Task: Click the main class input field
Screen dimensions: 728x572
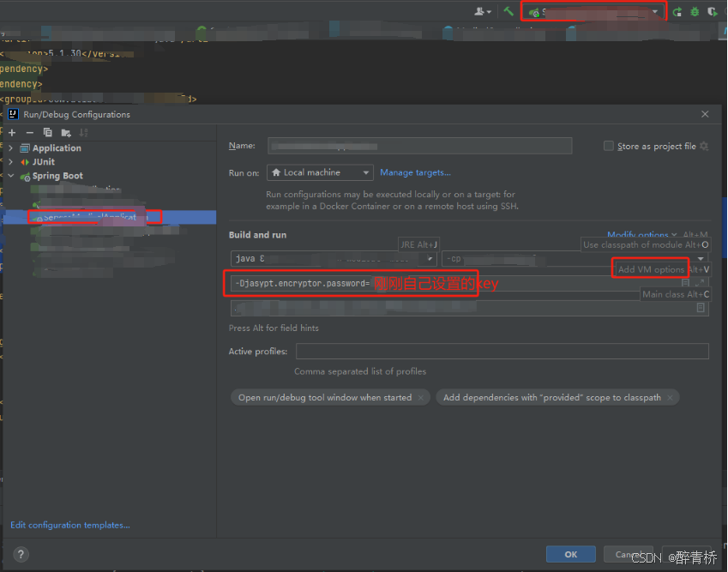Action: tap(469, 308)
